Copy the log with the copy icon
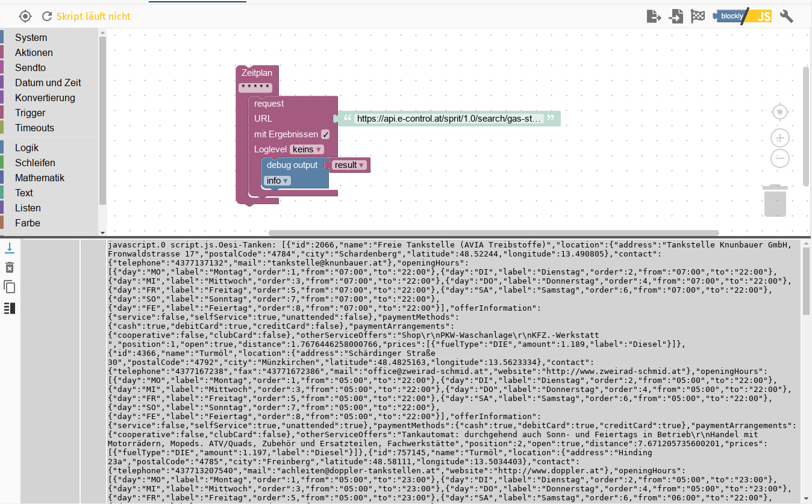This screenshot has width=812, height=504. click(10, 287)
